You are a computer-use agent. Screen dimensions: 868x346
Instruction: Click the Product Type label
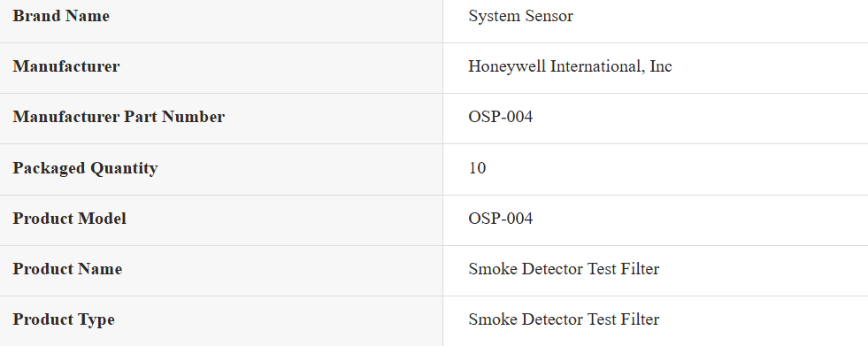click(64, 319)
